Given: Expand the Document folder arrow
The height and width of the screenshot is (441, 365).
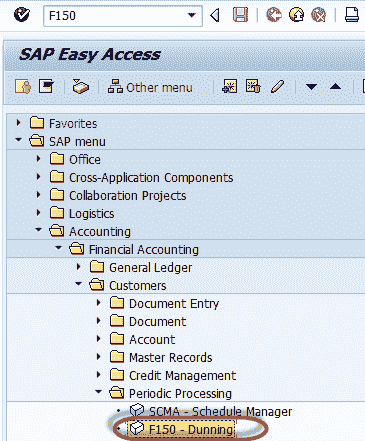Looking at the screenshot, I should click(x=99, y=321).
